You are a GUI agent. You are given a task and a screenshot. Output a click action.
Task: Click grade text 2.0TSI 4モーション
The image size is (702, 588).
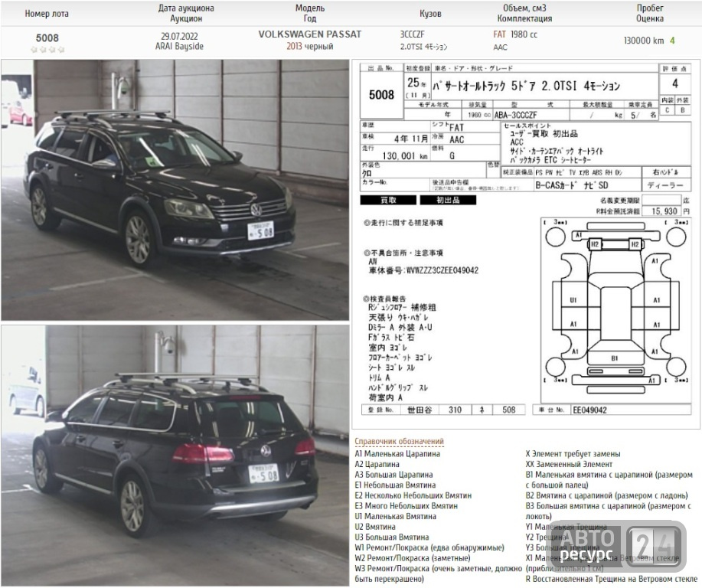click(423, 47)
